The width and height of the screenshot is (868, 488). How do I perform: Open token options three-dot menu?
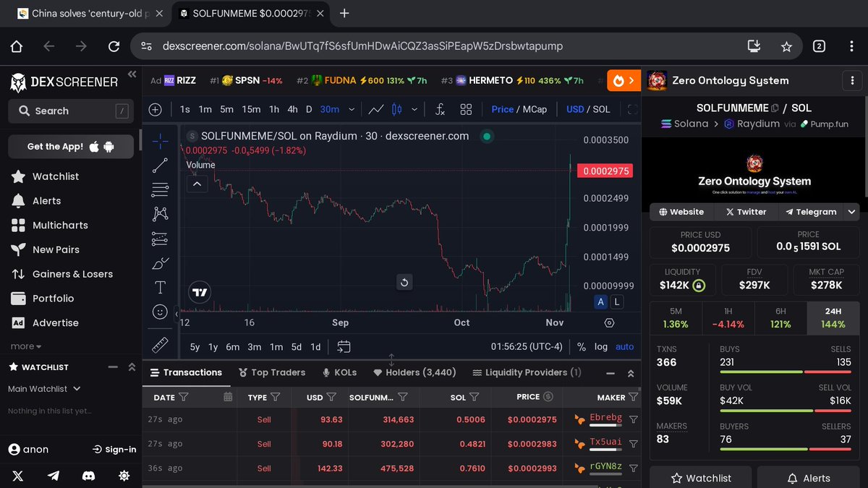pos(853,80)
